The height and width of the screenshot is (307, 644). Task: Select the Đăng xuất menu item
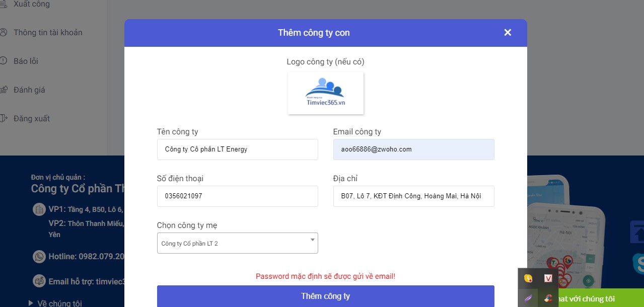click(x=33, y=118)
